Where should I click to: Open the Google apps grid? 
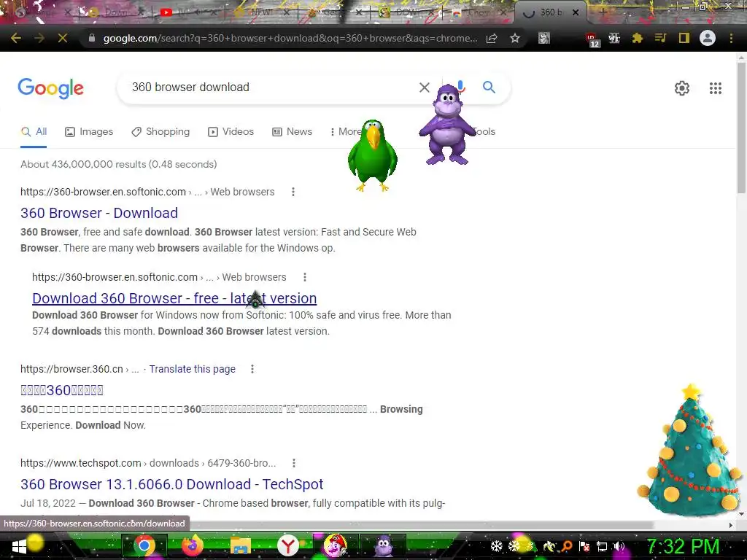tap(716, 88)
